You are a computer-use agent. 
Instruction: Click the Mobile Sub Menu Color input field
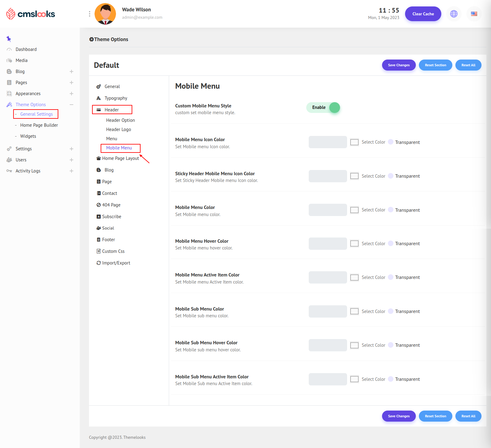(x=327, y=311)
